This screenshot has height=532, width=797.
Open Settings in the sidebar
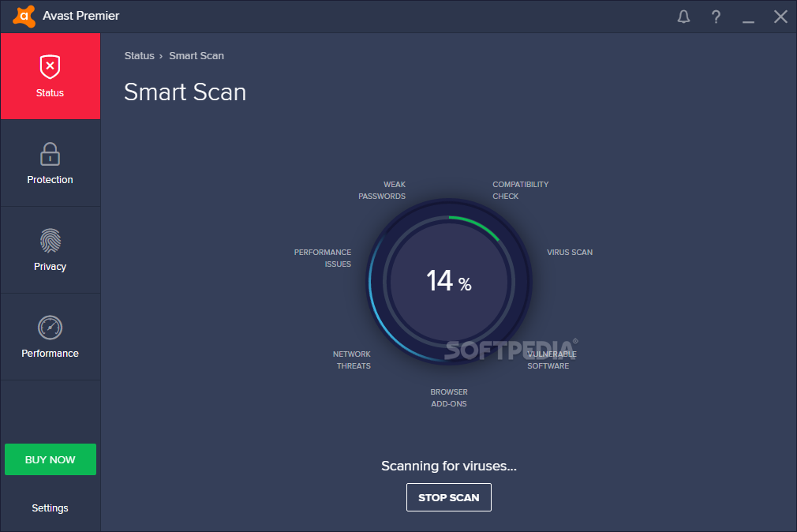pyautogui.click(x=50, y=508)
